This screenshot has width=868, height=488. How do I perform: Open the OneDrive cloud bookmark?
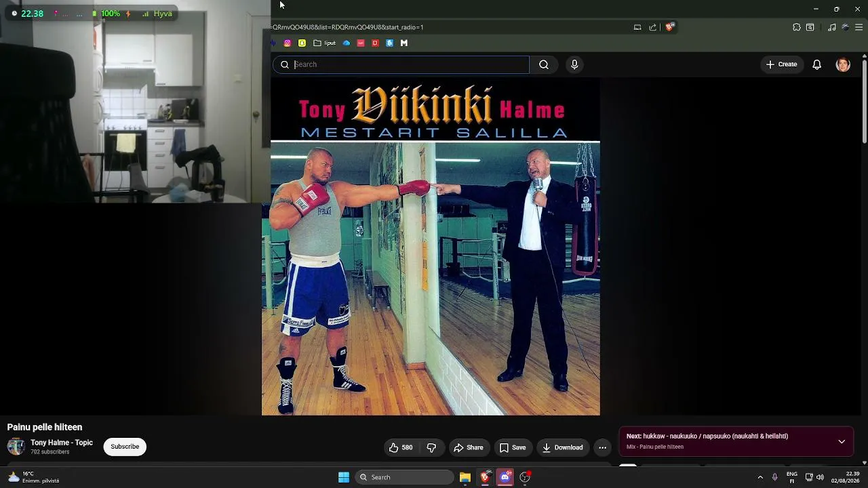(x=347, y=43)
